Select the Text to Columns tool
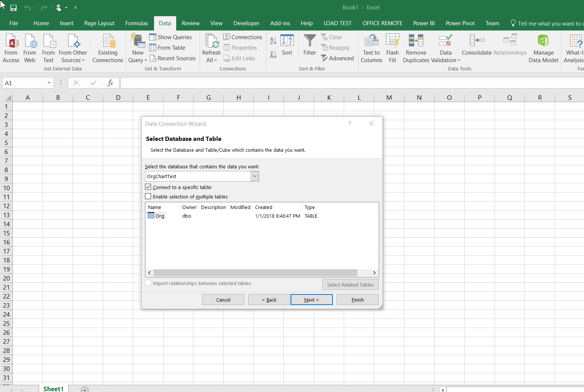 point(371,48)
